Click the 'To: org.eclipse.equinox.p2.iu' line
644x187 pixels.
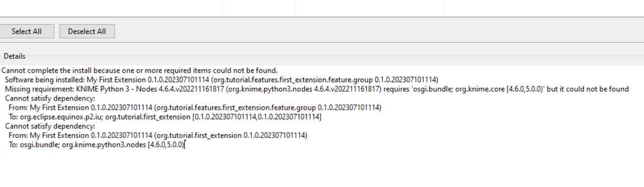click(165, 117)
